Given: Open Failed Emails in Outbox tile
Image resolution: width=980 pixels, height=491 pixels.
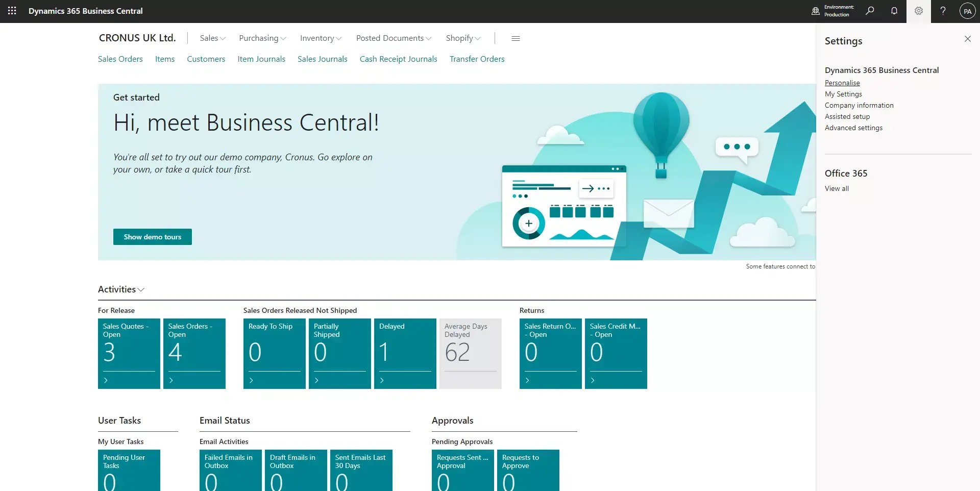Looking at the screenshot, I should pos(231,471).
